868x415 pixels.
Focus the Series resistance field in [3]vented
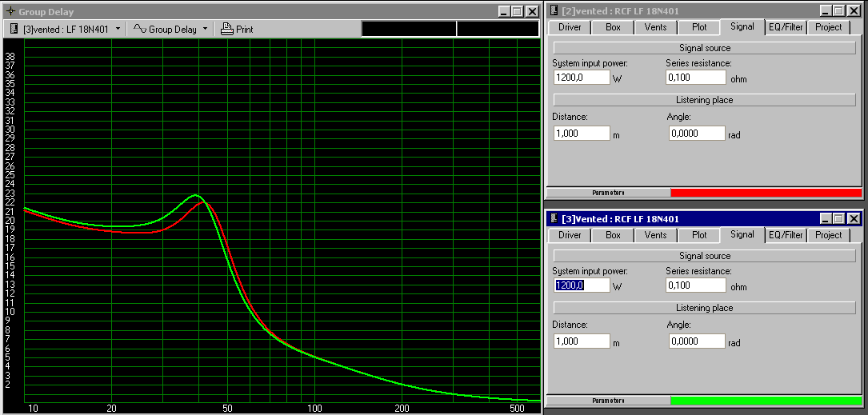pyautogui.click(x=696, y=285)
